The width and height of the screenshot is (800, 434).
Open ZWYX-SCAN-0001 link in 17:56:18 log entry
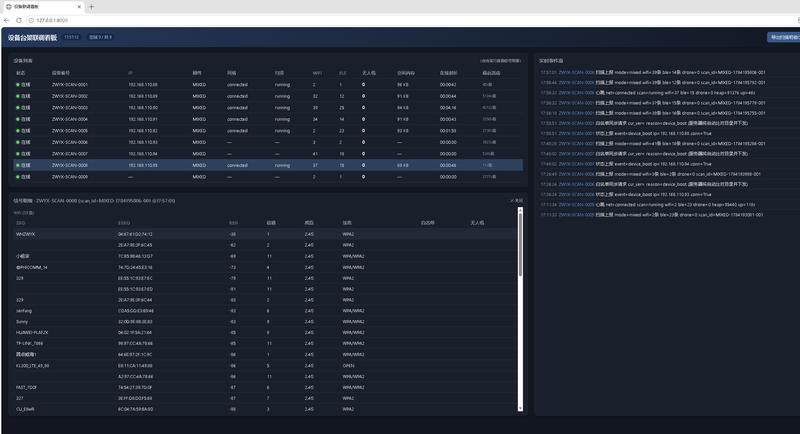tap(577, 113)
